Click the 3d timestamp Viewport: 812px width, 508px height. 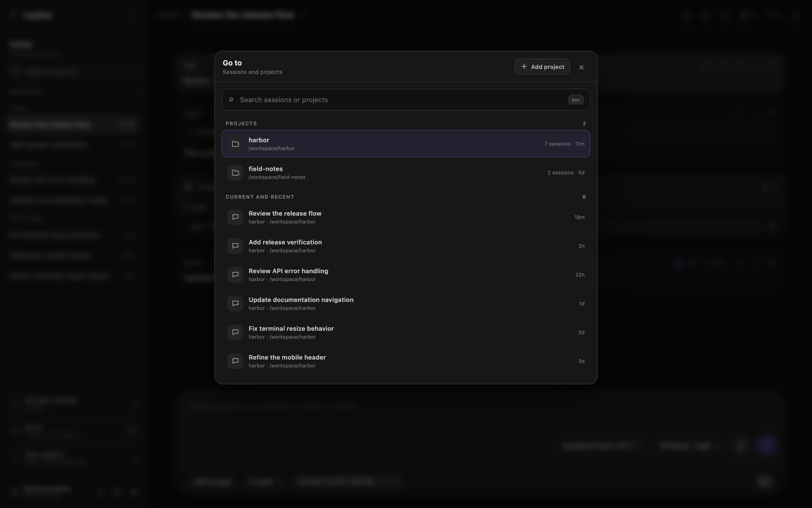click(581, 361)
